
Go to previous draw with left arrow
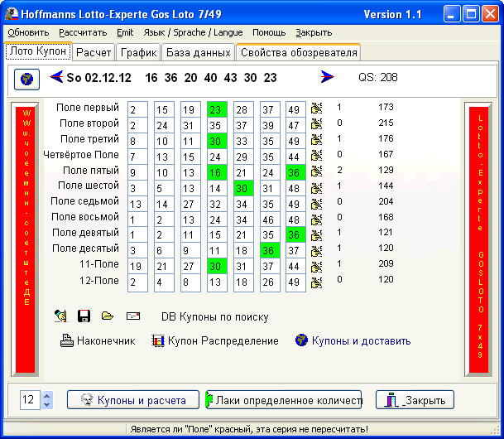pos(56,77)
